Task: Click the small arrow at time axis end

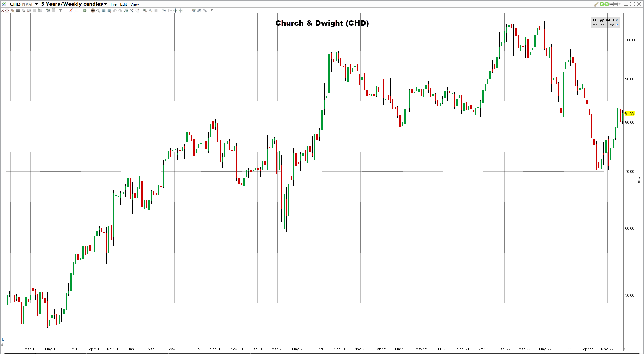Action: (x=625, y=349)
